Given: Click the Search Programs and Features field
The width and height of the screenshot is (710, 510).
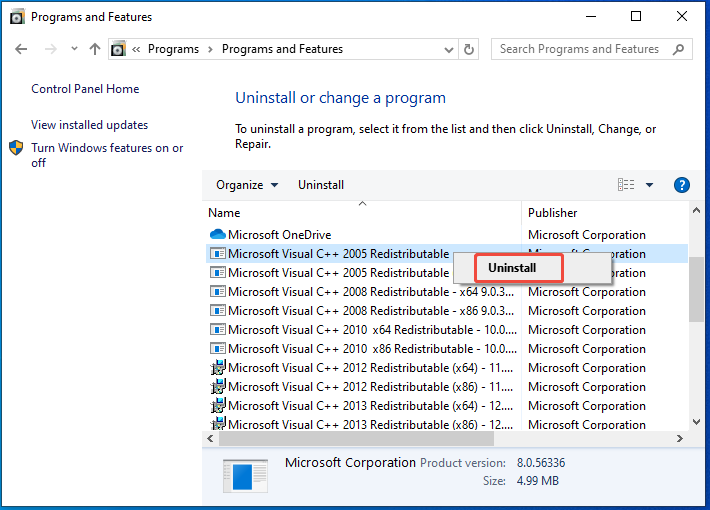Looking at the screenshot, I should pyautogui.click(x=591, y=49).
